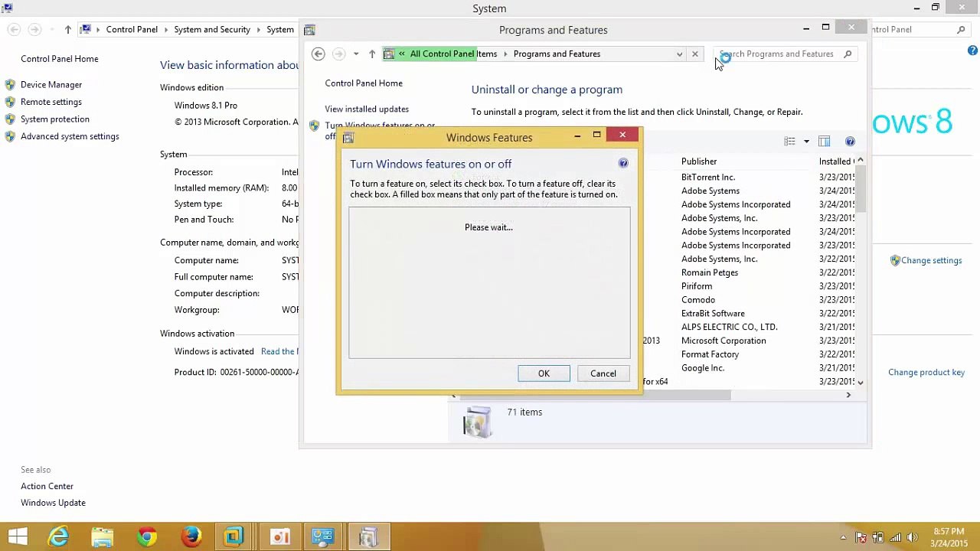
Task: Open recent locations dropdown in Programs and Features
Action: coord(356,54)
